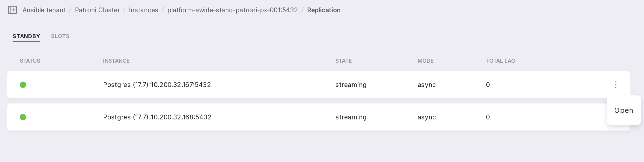Click the STATE column header
The height and width of the screenshot is (162, 644).
click(x=344, y=61)
